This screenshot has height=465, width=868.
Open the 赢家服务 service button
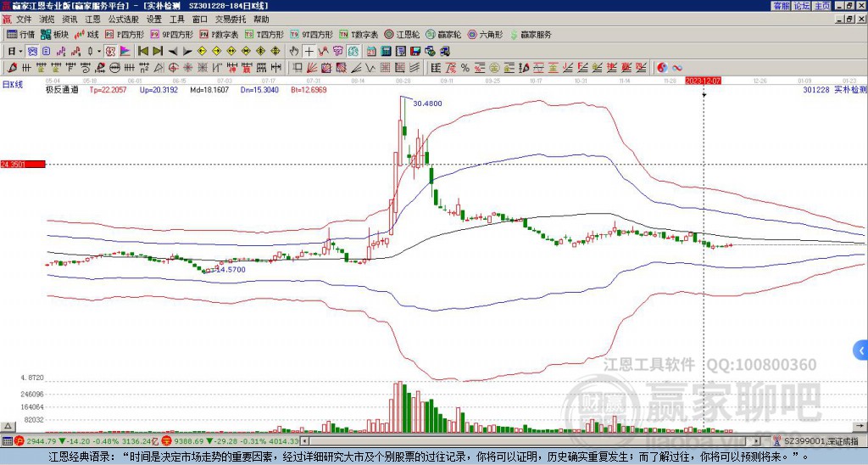531,34
